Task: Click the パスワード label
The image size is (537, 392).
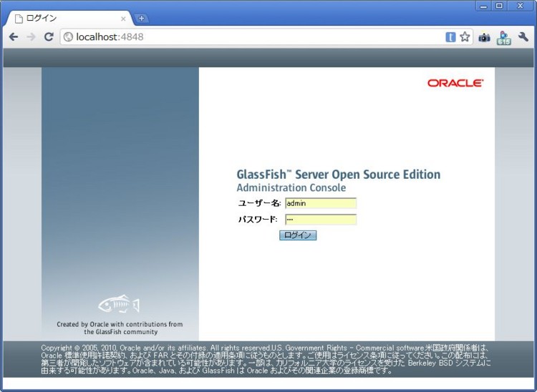Action: 258,220
